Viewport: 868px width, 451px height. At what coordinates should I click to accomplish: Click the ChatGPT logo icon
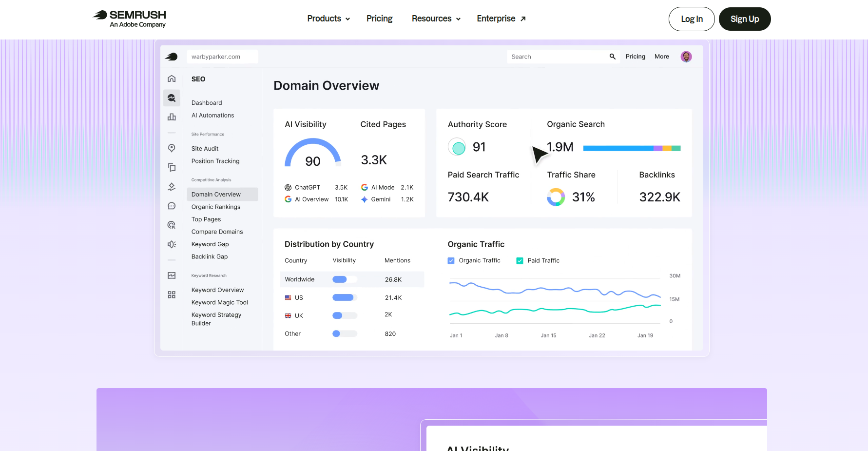(x=288, y=187)
